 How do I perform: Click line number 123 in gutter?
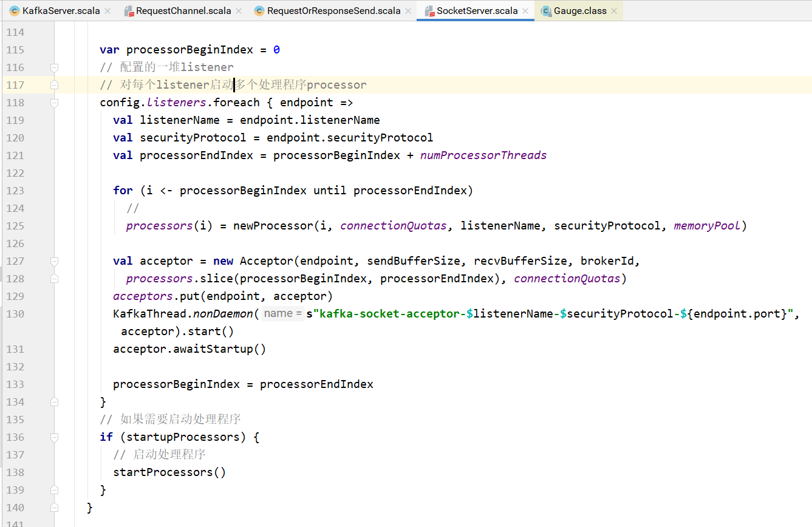coord(15,191)
